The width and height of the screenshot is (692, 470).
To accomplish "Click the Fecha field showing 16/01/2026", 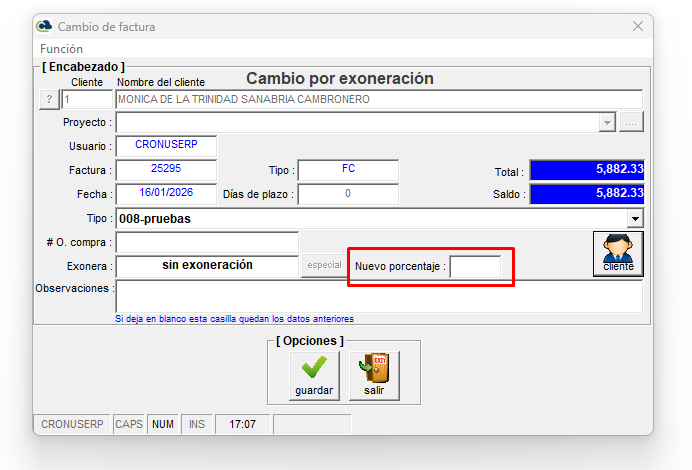I will click(x=166, y=194).
